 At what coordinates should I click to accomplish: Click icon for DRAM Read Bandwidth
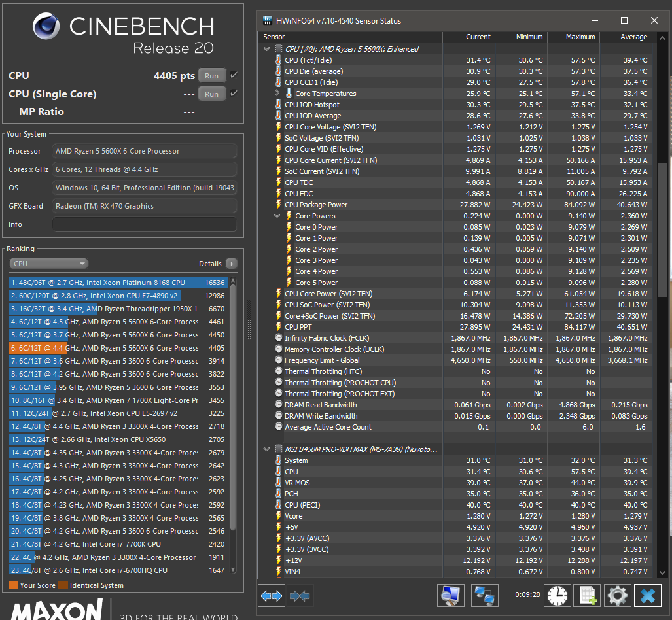click(x=279, y=404)
